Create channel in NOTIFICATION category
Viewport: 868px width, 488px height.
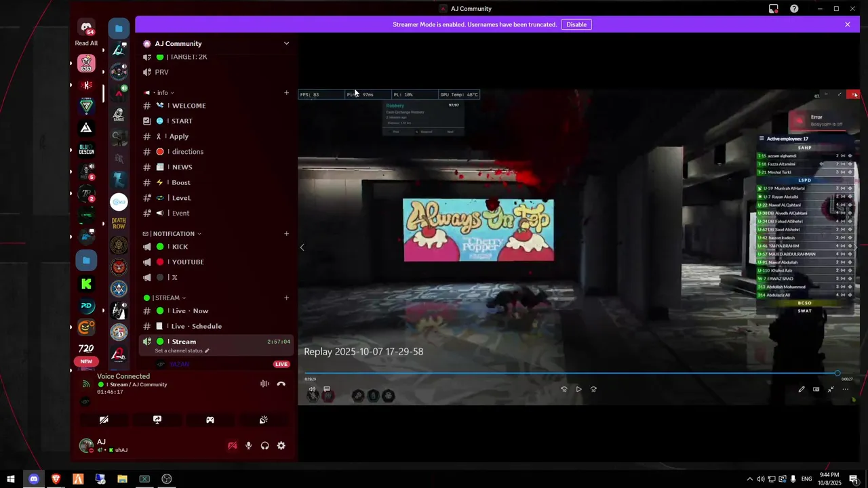286,234
